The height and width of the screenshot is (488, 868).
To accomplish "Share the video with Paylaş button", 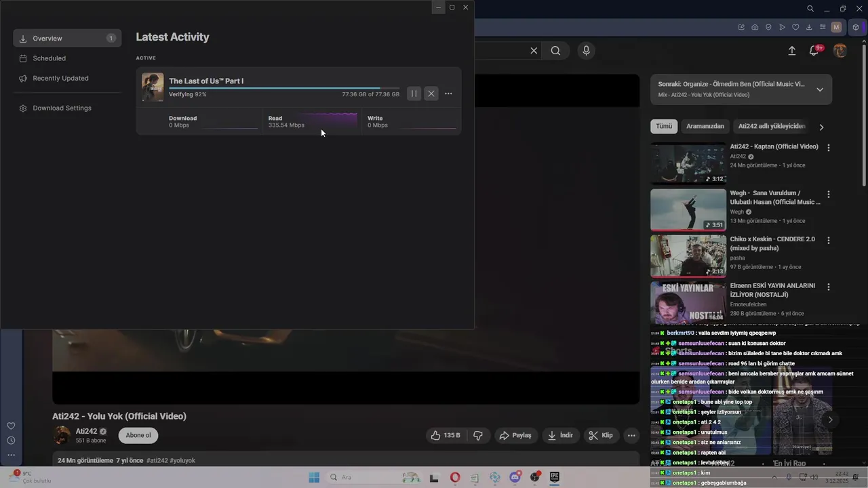I will point(515,435).
